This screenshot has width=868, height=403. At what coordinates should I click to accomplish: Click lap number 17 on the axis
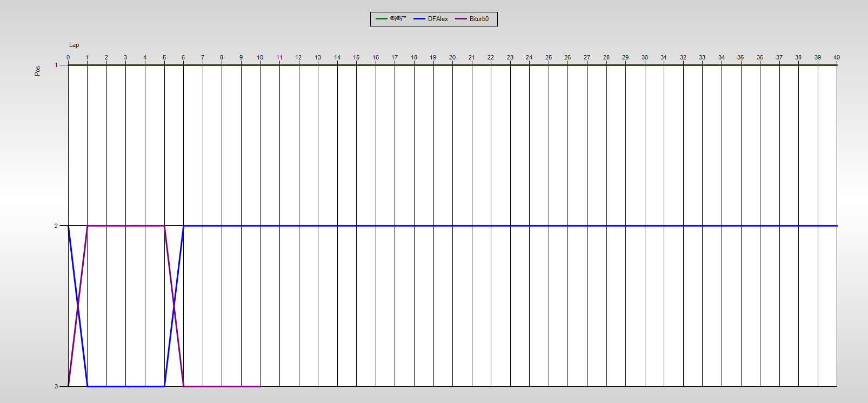(x=395, y=57)
